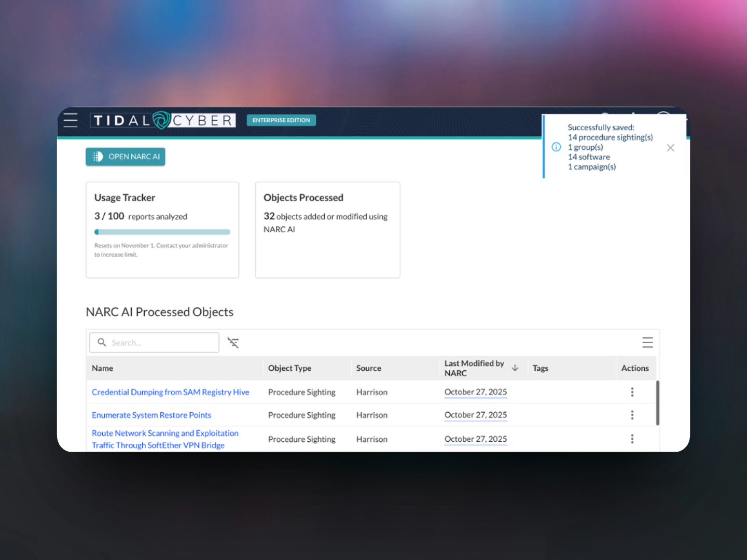Viewport: 747px width, 560px height.
Task: Click the Search input field
Action: (161, 343)
